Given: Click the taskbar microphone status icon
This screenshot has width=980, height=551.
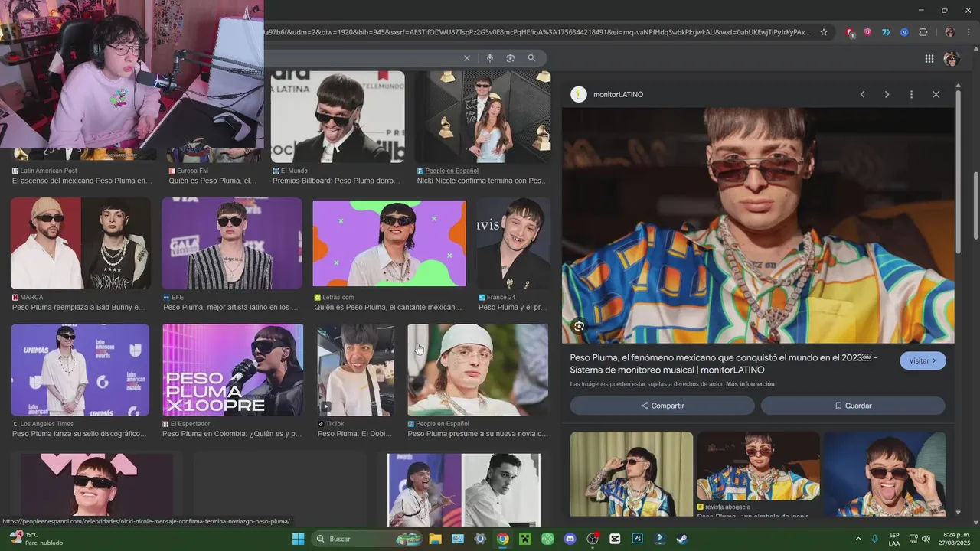Looking at the screenshot, I should [x=875, y=539].
